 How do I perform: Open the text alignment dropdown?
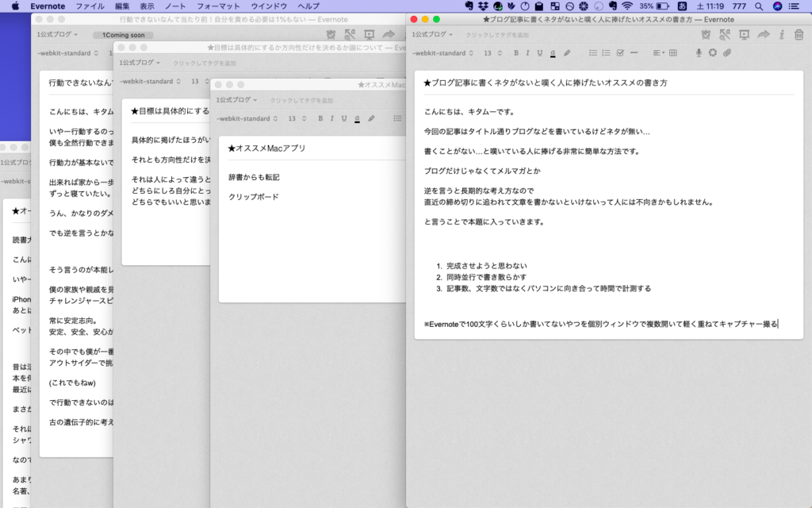tap(659, 53)
